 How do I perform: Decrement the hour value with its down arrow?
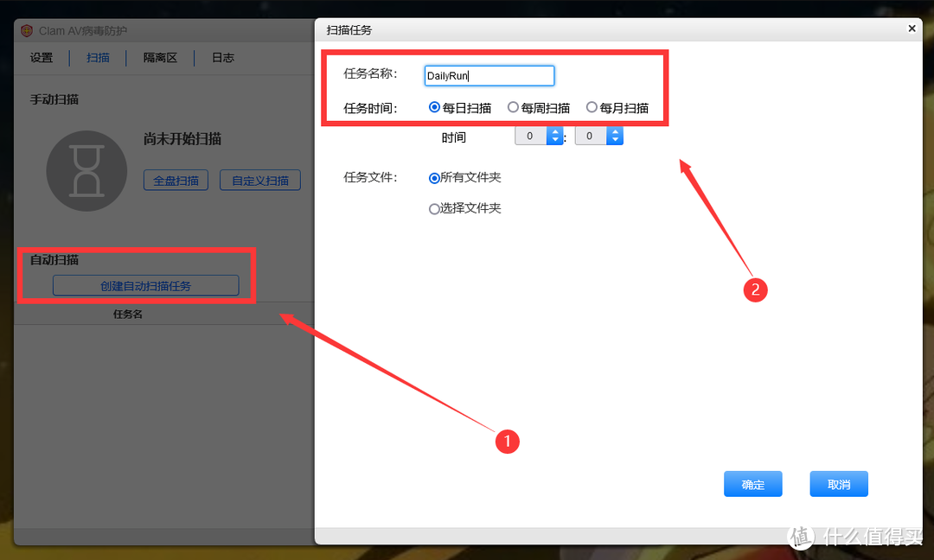click(x=554, y=140)
